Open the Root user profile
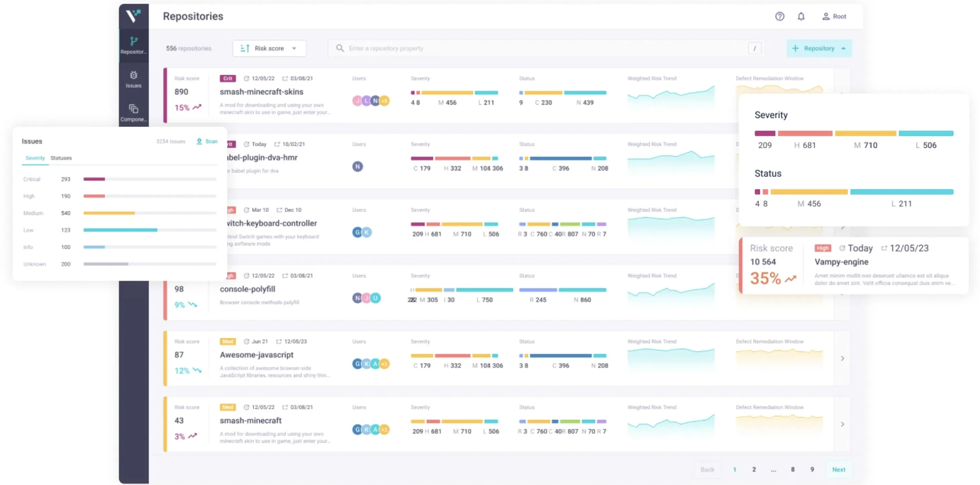The width and height of the screenshot is (980, 485). (834, 16)
